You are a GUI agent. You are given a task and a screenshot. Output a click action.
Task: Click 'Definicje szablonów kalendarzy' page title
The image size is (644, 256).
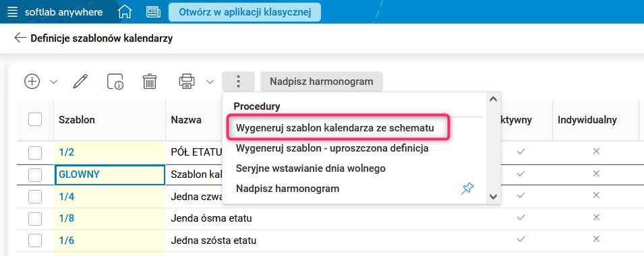pyautogui.click(x=102, y=38)
